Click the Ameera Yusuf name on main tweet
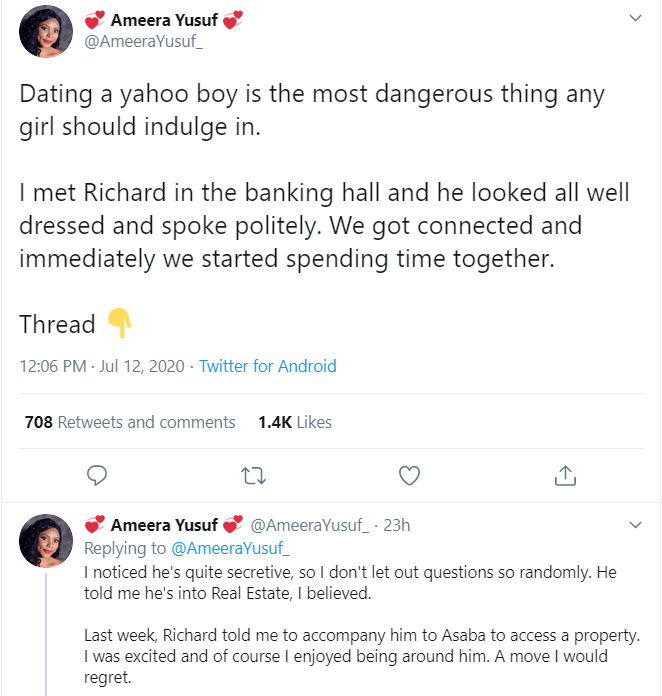The height and width of the screenshot is (696, 662). pyautogui.click(x=165, y=21)
